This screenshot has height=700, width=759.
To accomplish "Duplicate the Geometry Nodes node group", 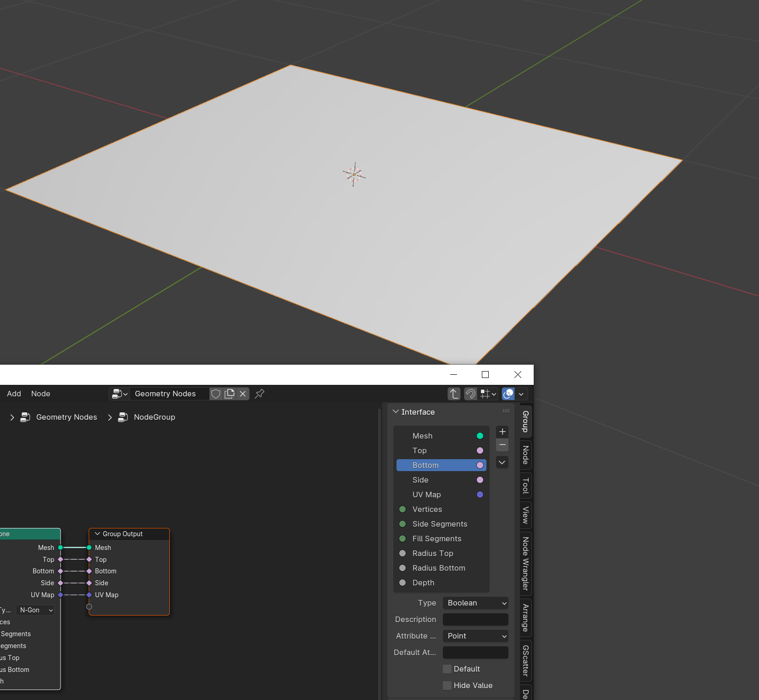I will (x=229, y=394).
